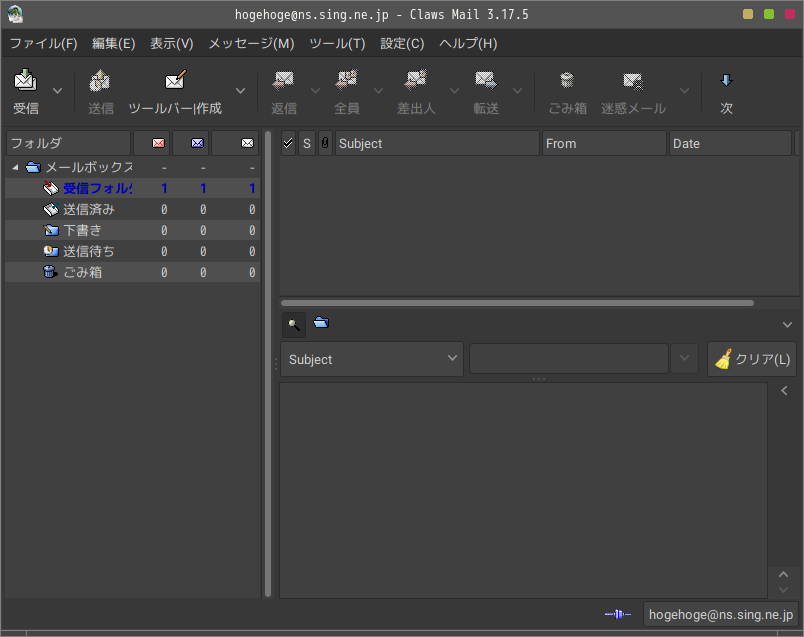Select the 下書き drafts folder
The width and height of the screenshot is (804, 637).
point(132,230)
